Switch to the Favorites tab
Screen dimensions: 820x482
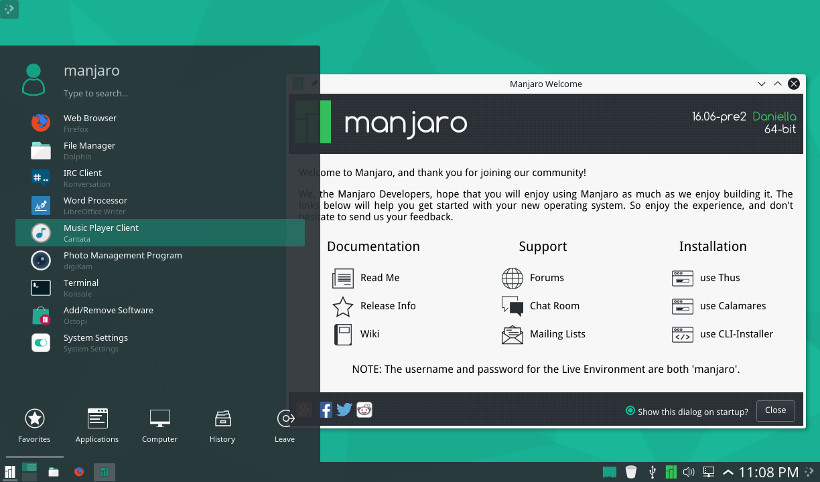tap(34, 426)
